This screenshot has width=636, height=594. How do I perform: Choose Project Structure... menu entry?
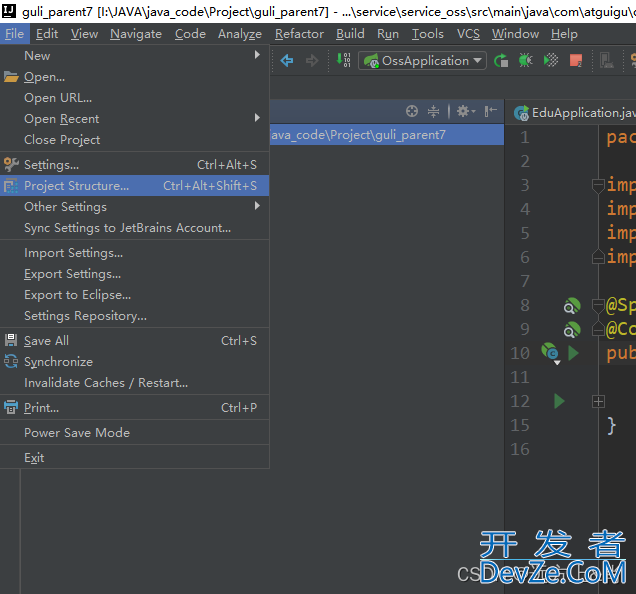coord(135,186)
